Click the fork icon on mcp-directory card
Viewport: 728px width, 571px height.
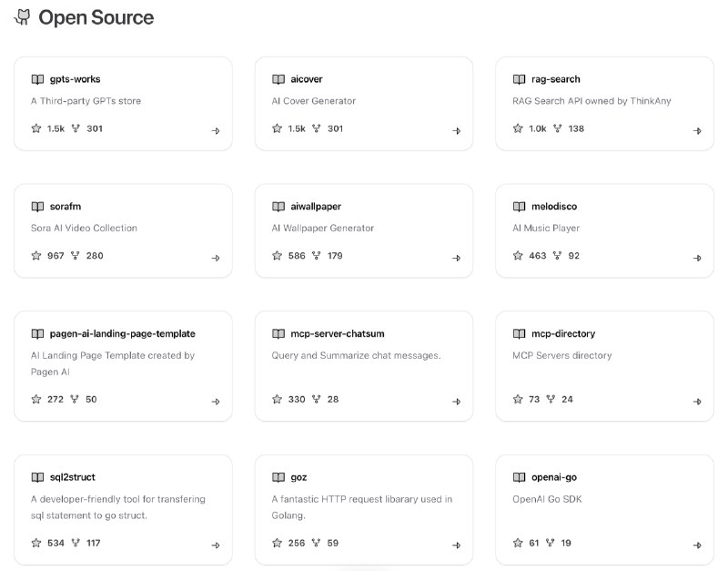coord(551,399)
